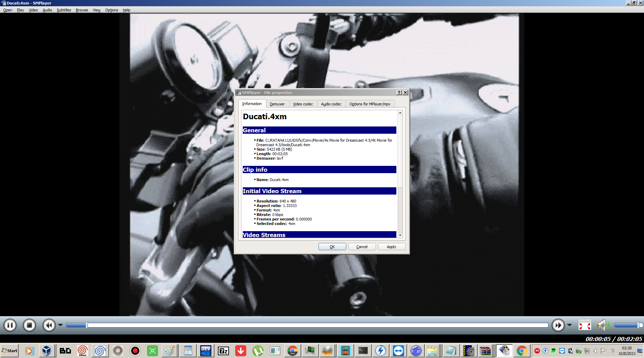This screenshot has width=644, height=358.
Task: Click the fast forward button
Action: pos(558,325)
